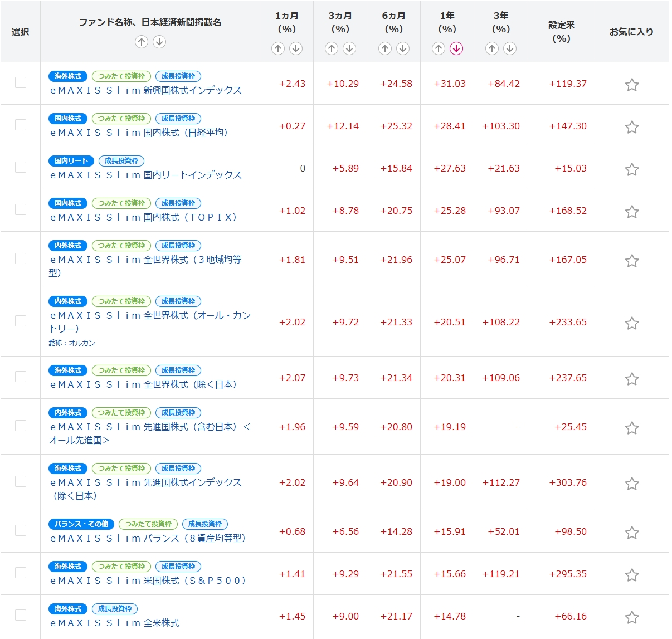Select checkbox for eMAXIS Slim 全米株式
Screen dimensions: 672x639
coord(21,615)
